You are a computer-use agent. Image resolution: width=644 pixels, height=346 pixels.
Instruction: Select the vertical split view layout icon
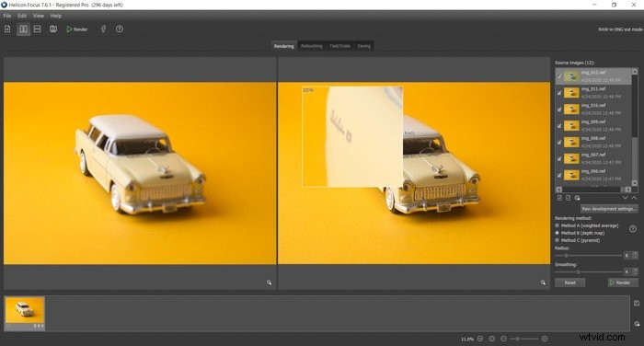pos(23,29)
